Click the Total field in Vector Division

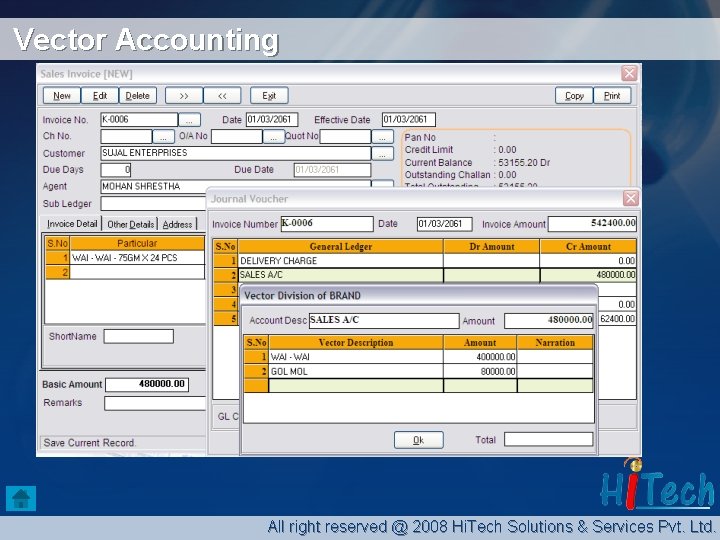tap(548, 439)
